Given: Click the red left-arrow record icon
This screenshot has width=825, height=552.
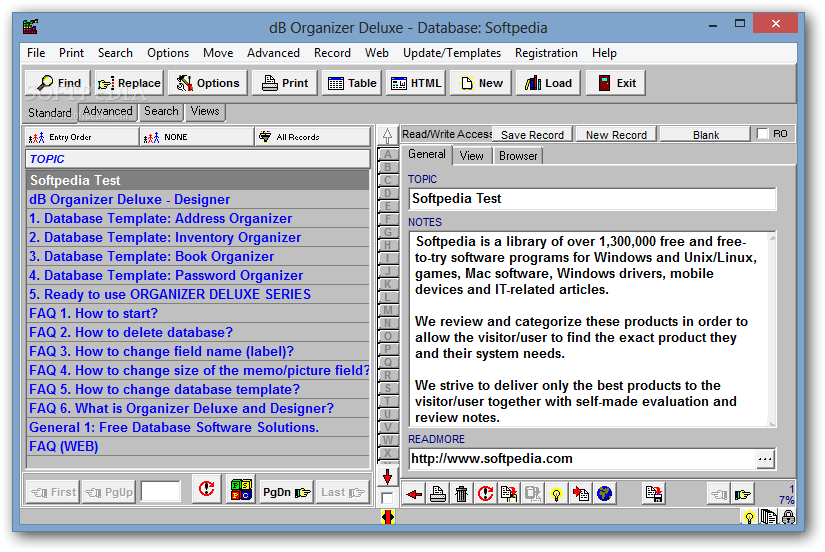Looking at the screenshot, I should tap(414, 494).
